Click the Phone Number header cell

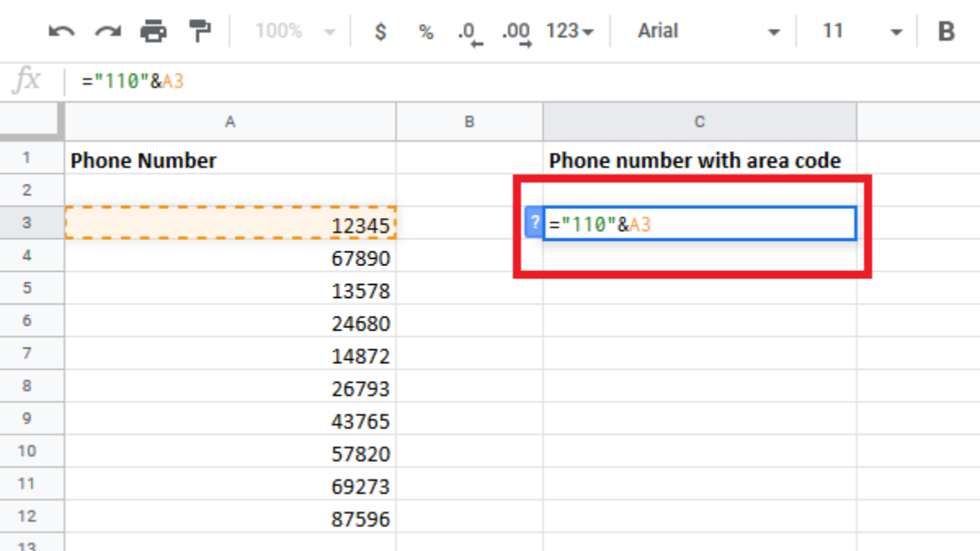click(x=230, y=160)
